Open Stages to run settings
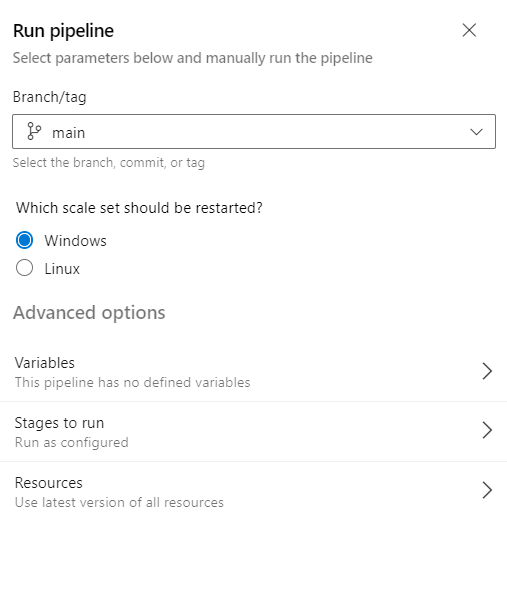The image size is (507, 603). click(254, 431)
